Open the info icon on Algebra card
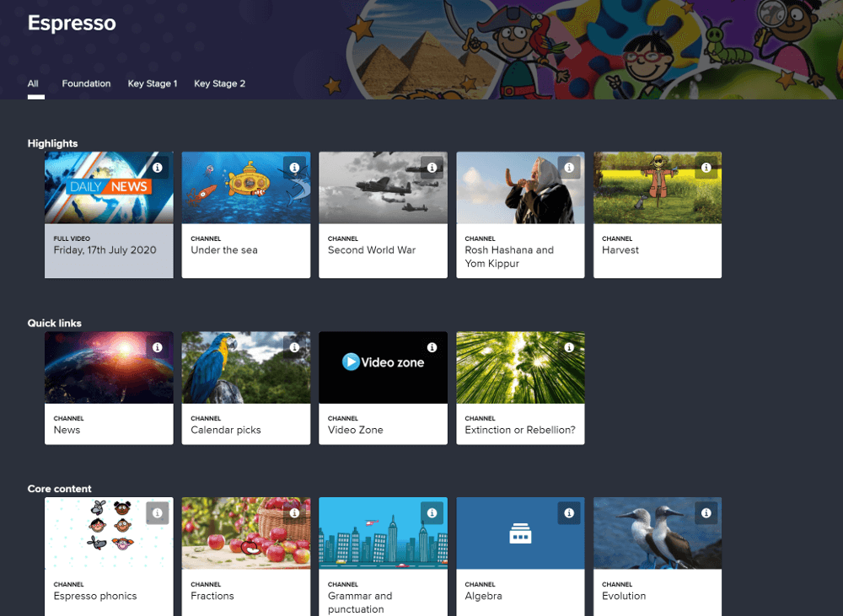843x616 pixels. (569, 513)
